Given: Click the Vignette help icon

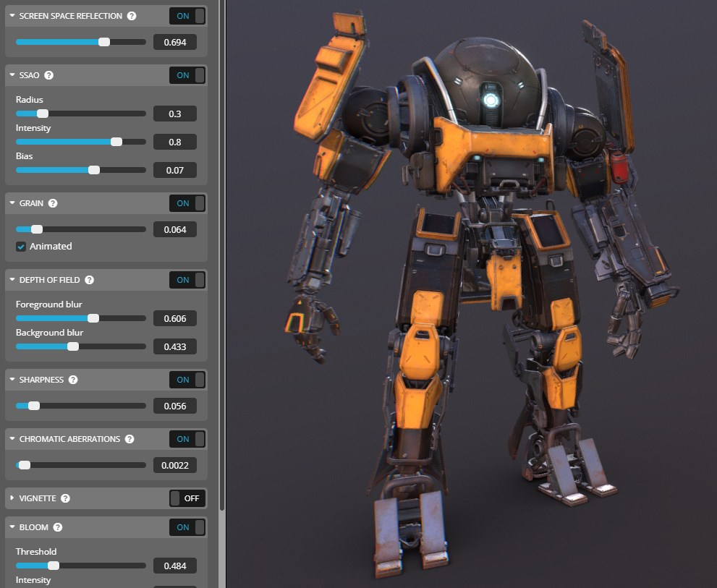Looking at the screenshot, I should click(65, 498).
